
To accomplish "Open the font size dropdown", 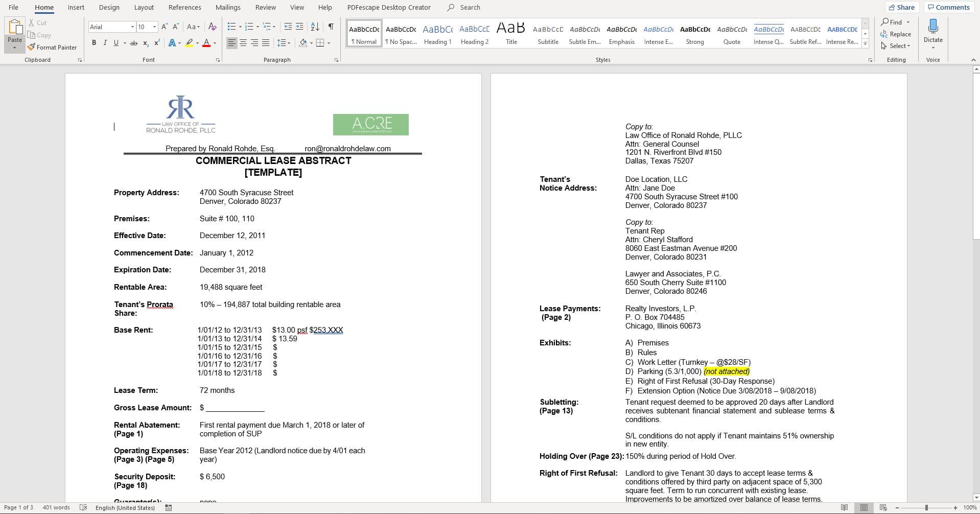I will tap(154, 27).
